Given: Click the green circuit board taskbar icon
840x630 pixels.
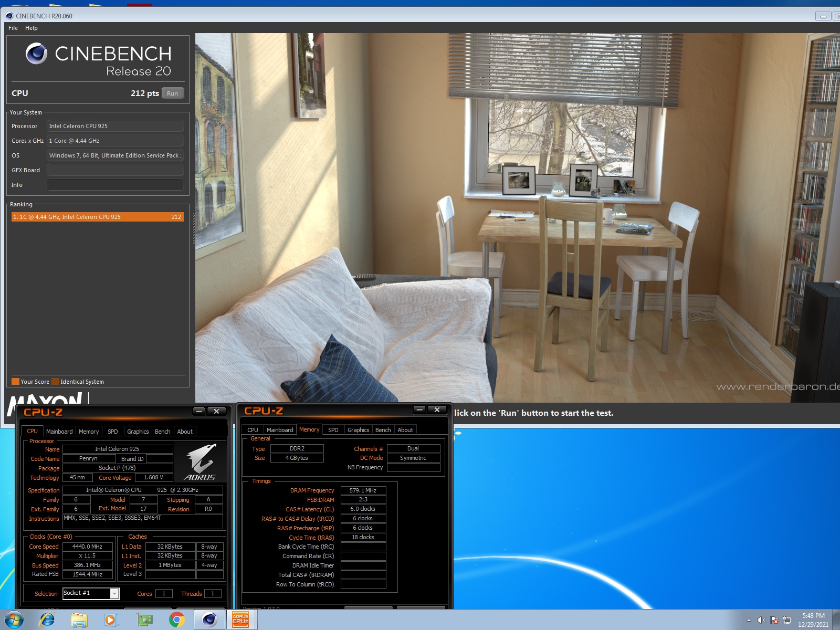Looking at the screenshot, I should click(144, 620).
